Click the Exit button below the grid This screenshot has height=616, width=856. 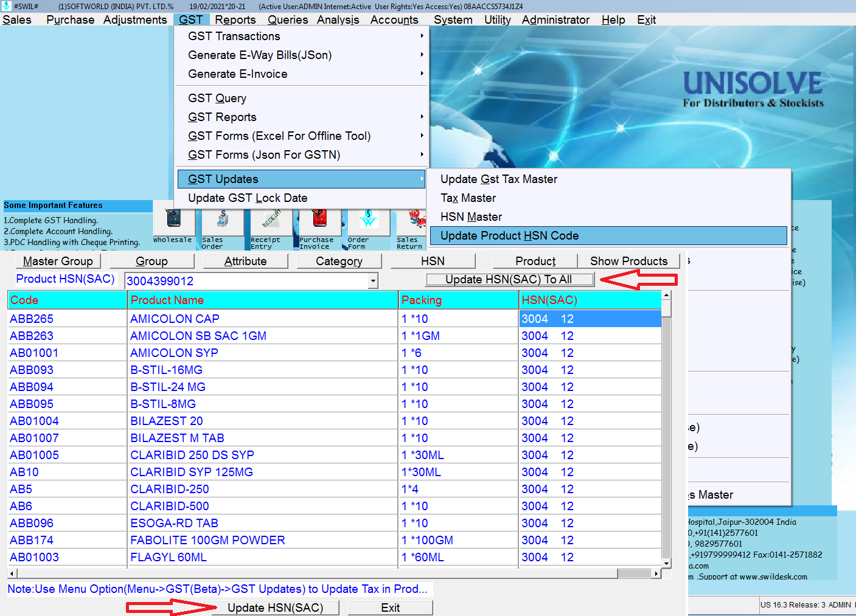tap(390, 607)
